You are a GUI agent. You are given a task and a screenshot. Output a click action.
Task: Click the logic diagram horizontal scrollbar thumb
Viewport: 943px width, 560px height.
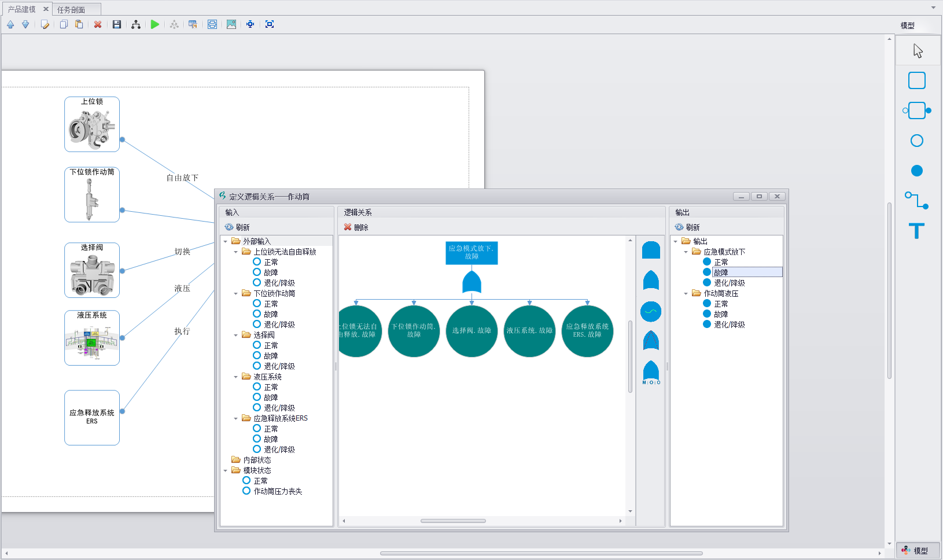[x=453, y=521]
